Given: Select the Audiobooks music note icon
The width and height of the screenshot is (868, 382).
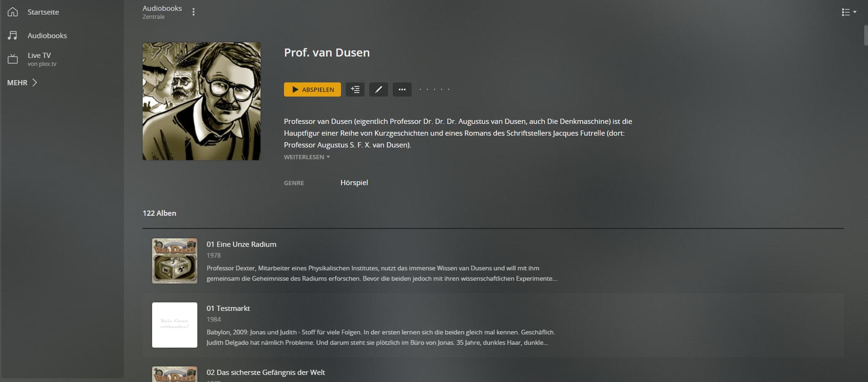Looking at the screenshot, I should pyautogui.click(x=13, y=35).
